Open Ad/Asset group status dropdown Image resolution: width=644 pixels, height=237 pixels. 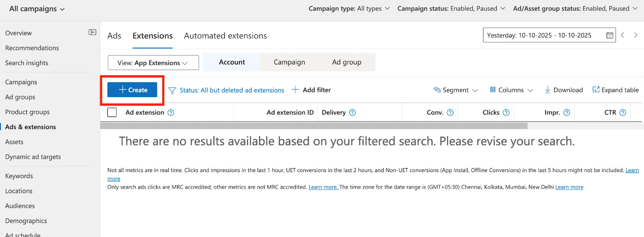pyautogui.click(x=575, y=8)
